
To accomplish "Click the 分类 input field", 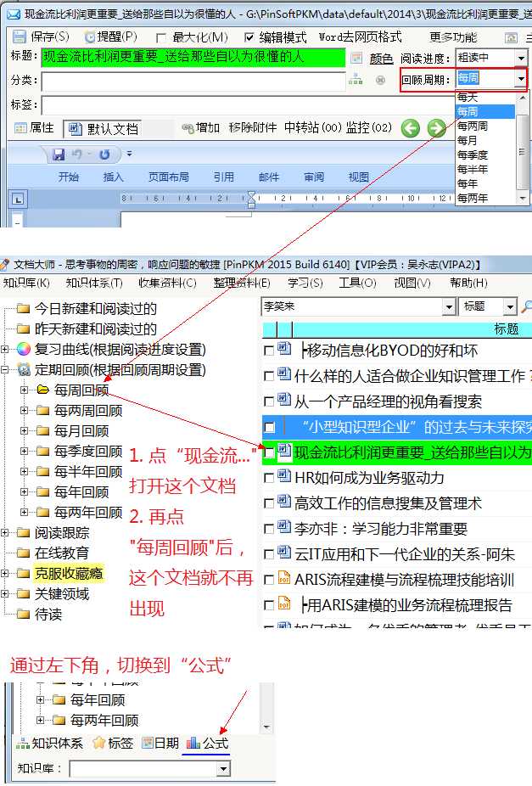I will coord(193,81).
